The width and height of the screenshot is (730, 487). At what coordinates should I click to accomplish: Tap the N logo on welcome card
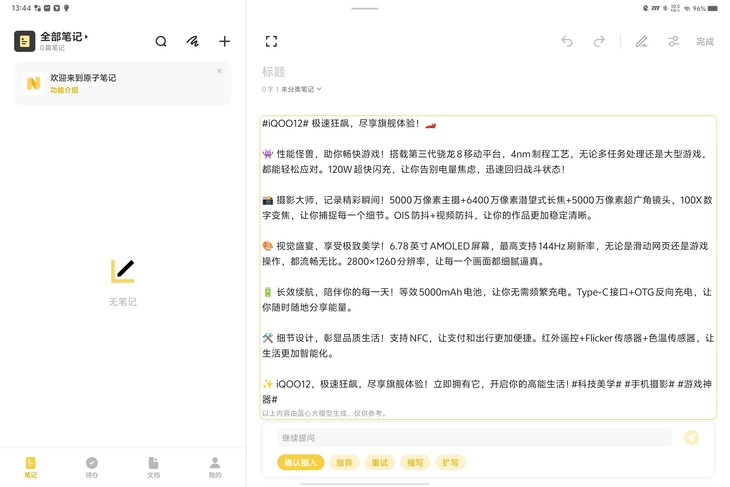tap(34, 83)
